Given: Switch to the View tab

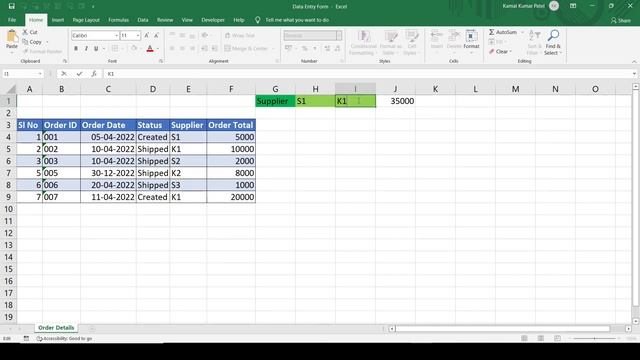Looking at the screenshot, I should [x=187, y=20].
